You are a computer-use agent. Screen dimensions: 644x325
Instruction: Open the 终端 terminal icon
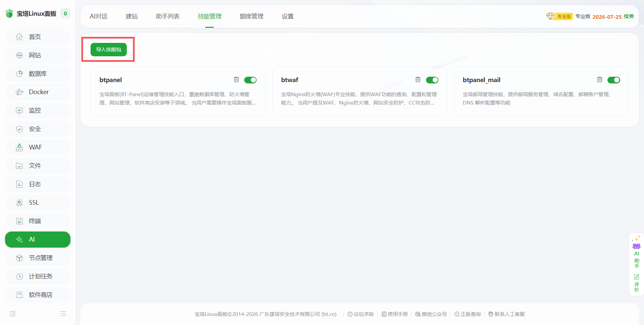coord(19,221)
